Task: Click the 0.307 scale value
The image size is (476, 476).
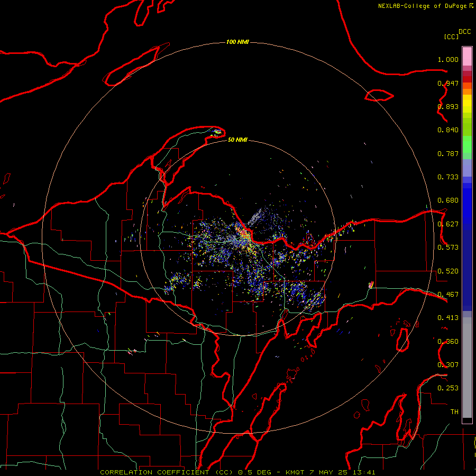Action: tap(448, 365)
